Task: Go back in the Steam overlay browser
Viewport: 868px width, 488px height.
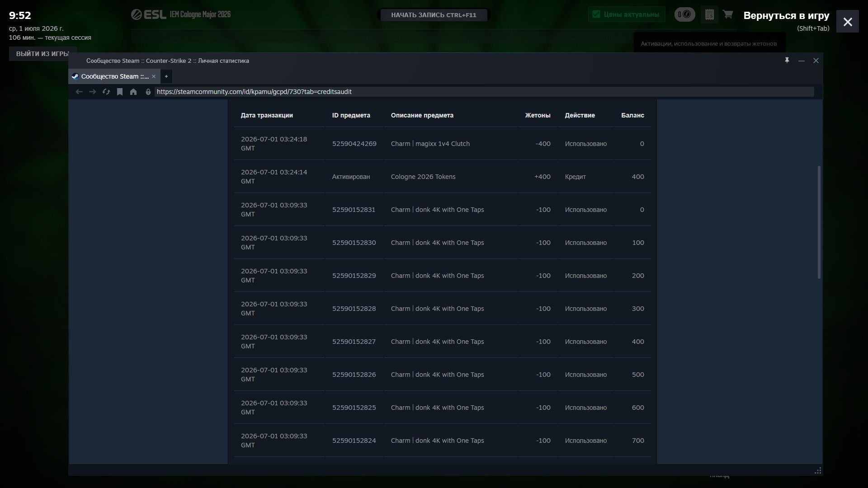Action: pos(79,92)
